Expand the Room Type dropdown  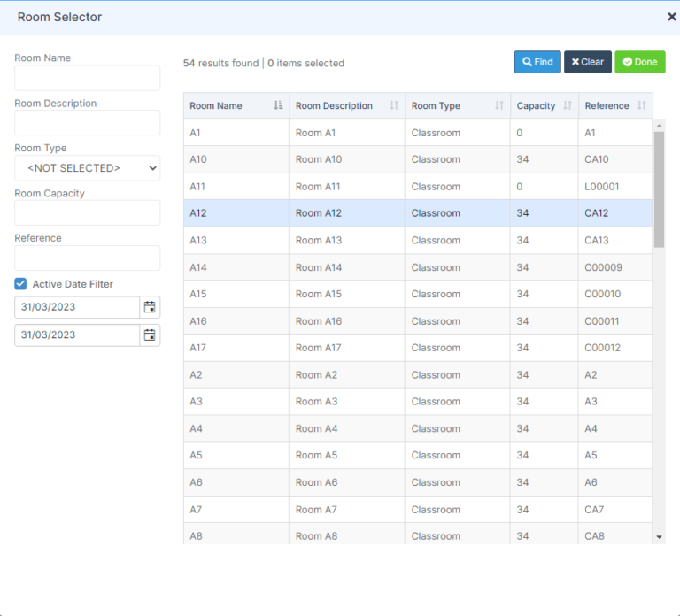pos(87,168)
